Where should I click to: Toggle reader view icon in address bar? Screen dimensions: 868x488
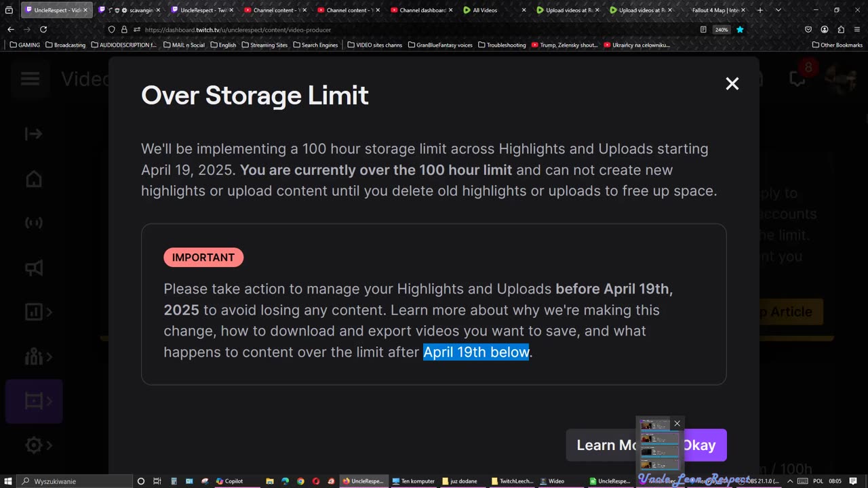(x=703, y=30)
